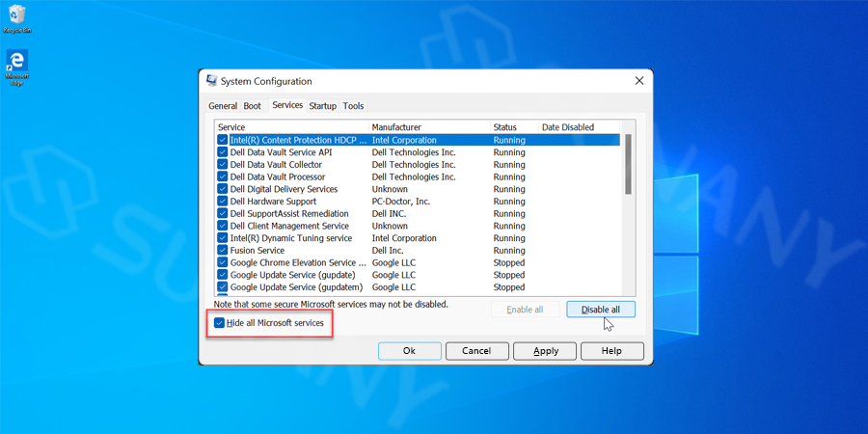Select the Dell Client Management Service name
868x434 pixels.
coord(289,226)
